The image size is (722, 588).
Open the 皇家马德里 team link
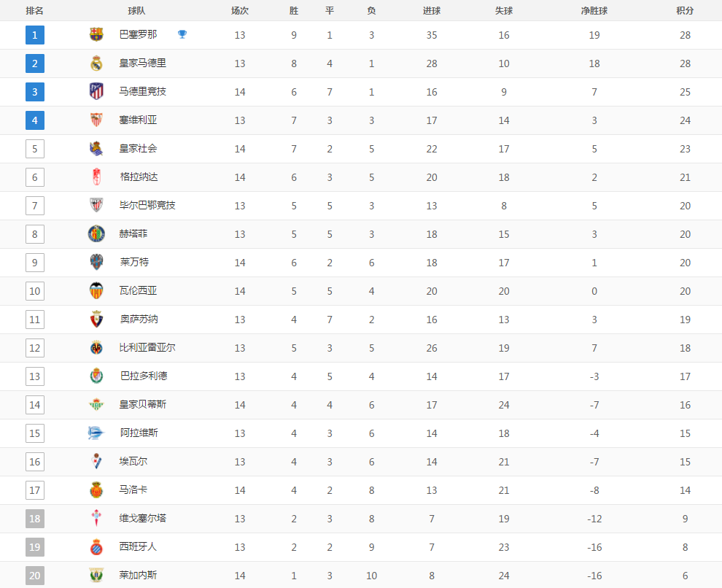tap(143, 63)
